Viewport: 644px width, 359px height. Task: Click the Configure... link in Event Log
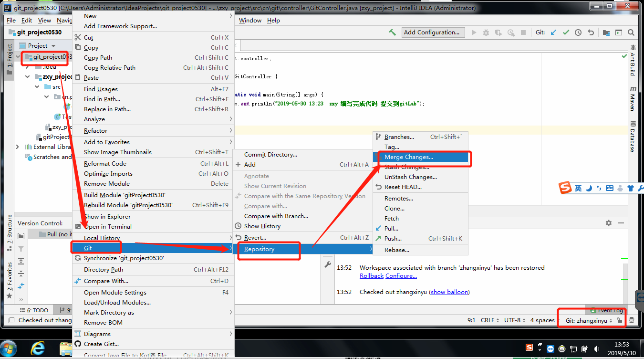pyautogui.click(x=401, y=275)
